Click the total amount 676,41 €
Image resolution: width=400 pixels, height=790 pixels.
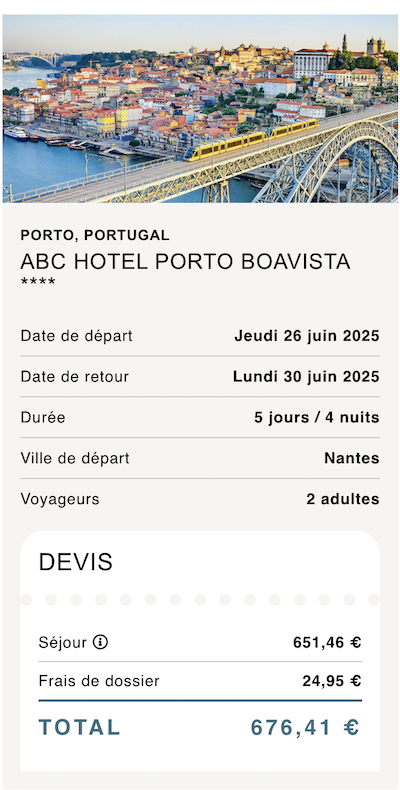tap(305, 728)
